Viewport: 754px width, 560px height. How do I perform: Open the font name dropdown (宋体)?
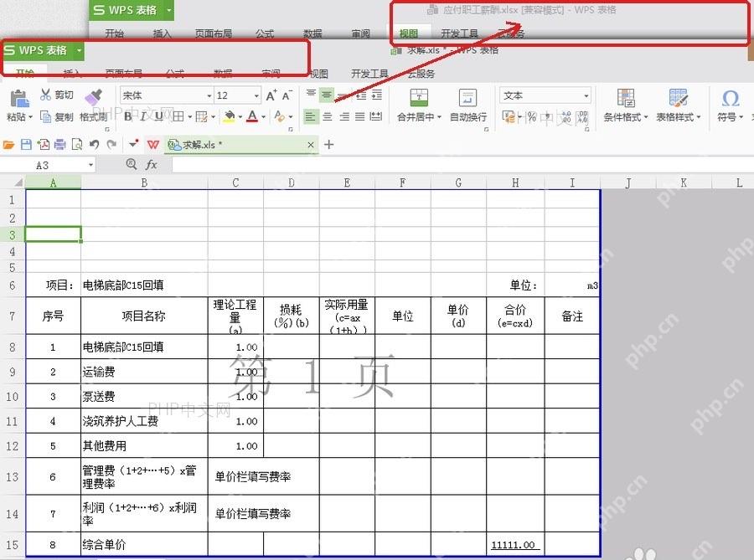[x=209, y=95]
